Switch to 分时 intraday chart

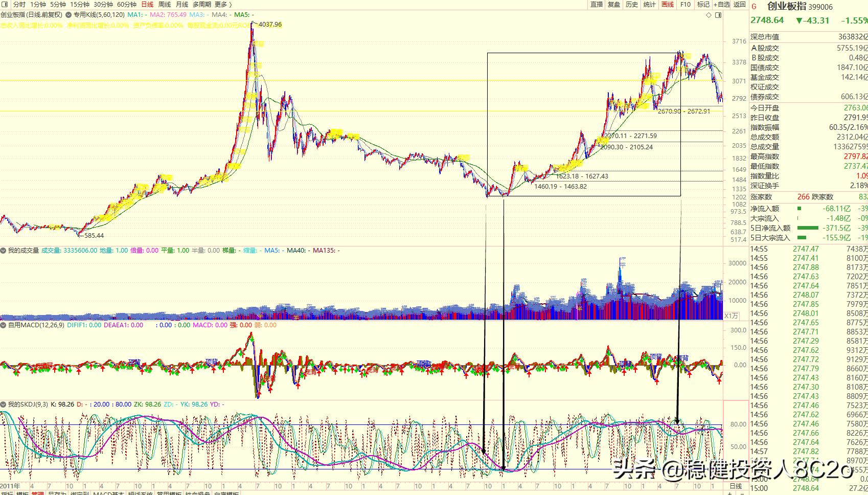point(19,4)
